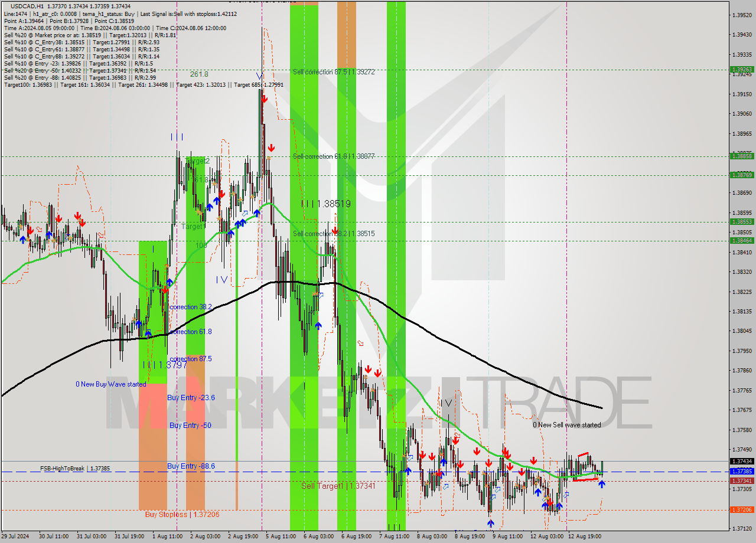The image size is (756, 543).
Task: Click the 1.38225 price scale value
Action: coord(742,292)
